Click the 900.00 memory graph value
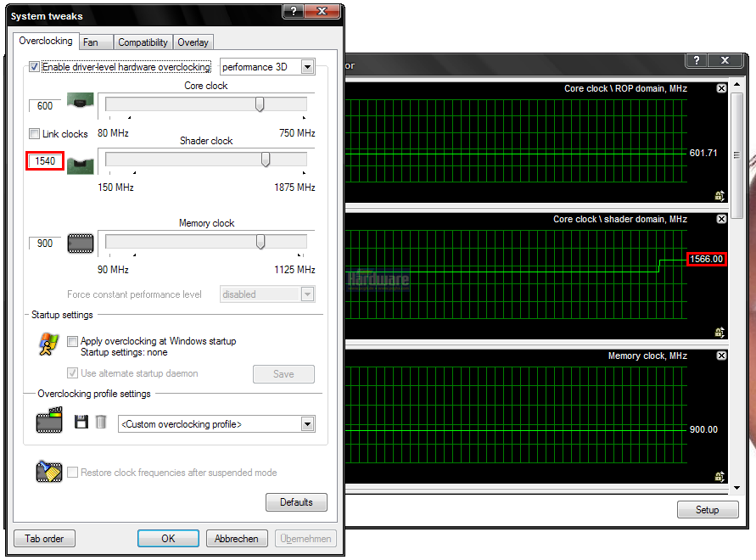The width and height of the screenshot is (756, 560). click(703, 429)
